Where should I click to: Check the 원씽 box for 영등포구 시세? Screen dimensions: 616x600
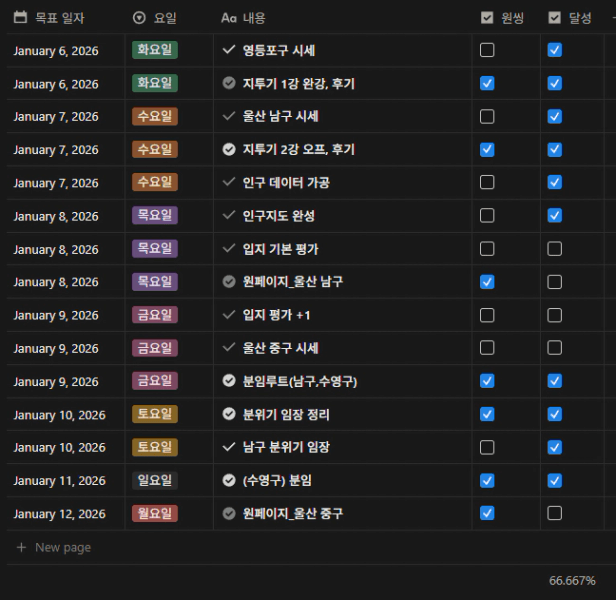pos(487,50)
